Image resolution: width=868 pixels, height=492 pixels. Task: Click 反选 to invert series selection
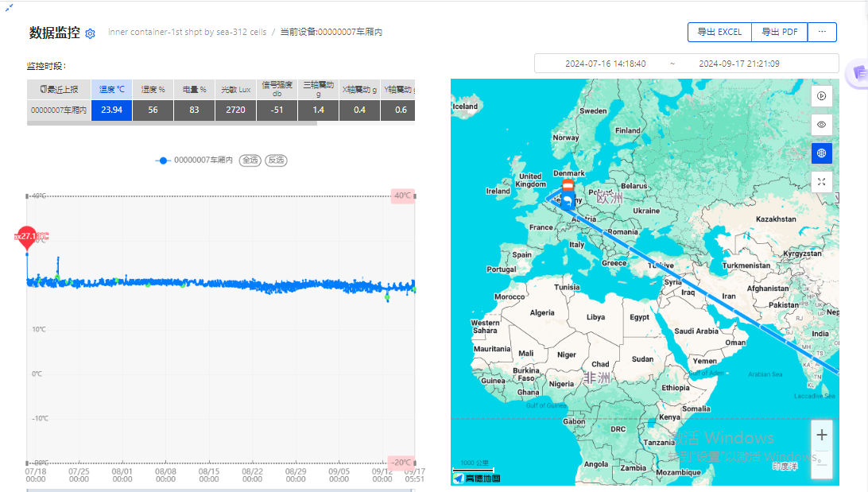(x=276, y=161)
